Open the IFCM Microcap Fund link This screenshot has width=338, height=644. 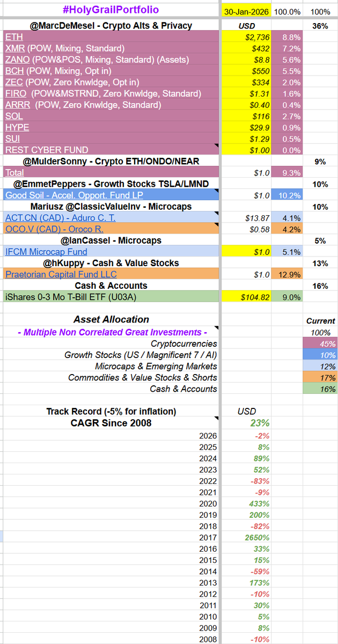click(x=46, y=252)
